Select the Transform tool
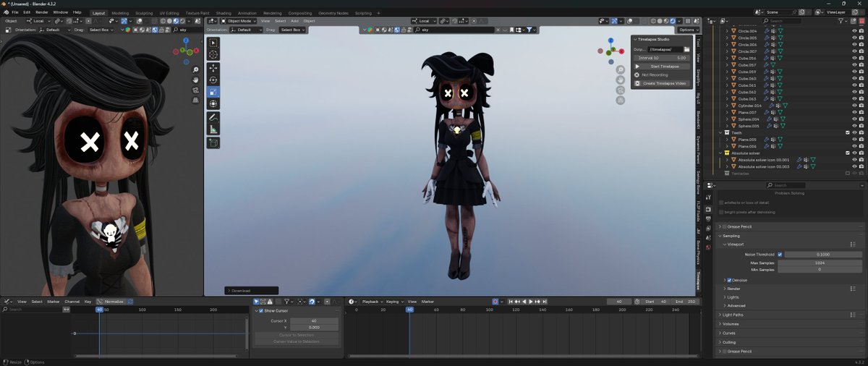This screenshot has height=366, width=868. (x=213, y=103)
